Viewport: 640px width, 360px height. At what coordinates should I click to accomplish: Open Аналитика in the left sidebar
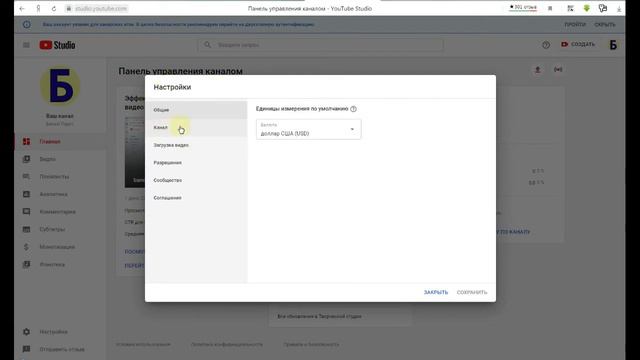point(60,194)
